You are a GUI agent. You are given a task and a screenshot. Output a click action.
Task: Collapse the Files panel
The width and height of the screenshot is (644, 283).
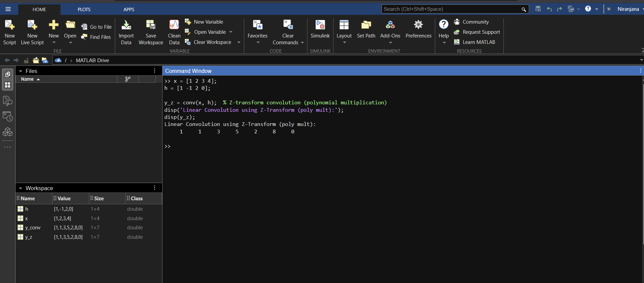(21, 71)
